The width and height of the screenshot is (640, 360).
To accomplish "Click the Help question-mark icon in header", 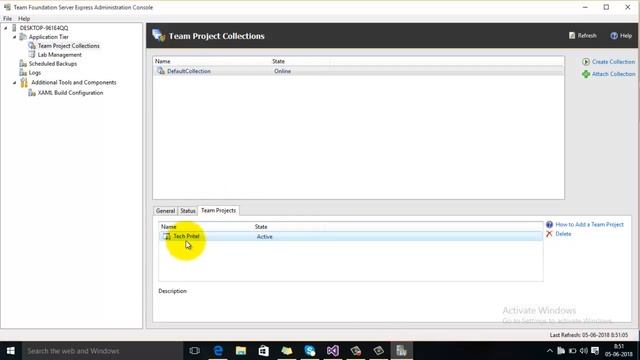I will point(614,36).
